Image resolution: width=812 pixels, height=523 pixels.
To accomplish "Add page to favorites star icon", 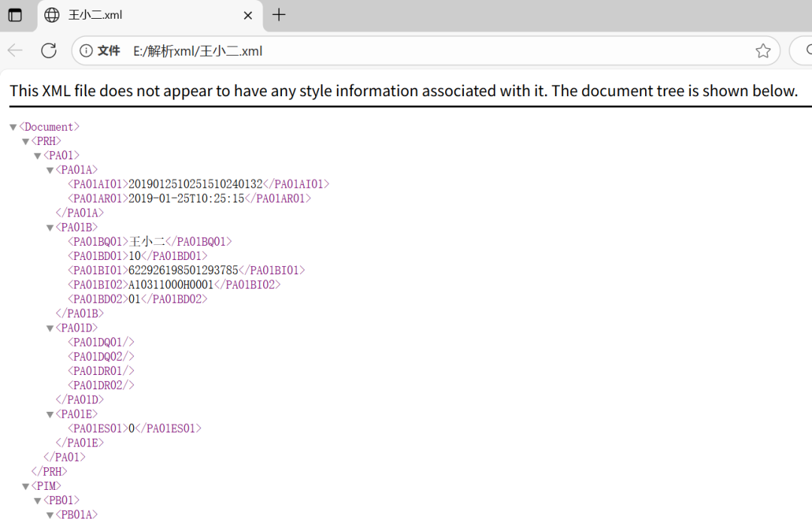I will [763, 50].
